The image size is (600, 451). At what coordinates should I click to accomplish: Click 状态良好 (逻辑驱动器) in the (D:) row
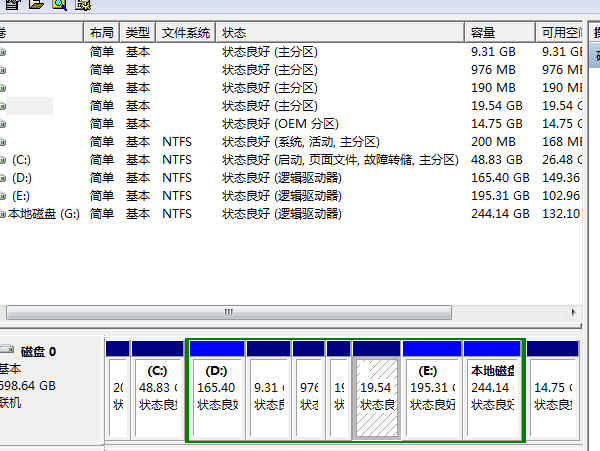click(x=282, y=177)
